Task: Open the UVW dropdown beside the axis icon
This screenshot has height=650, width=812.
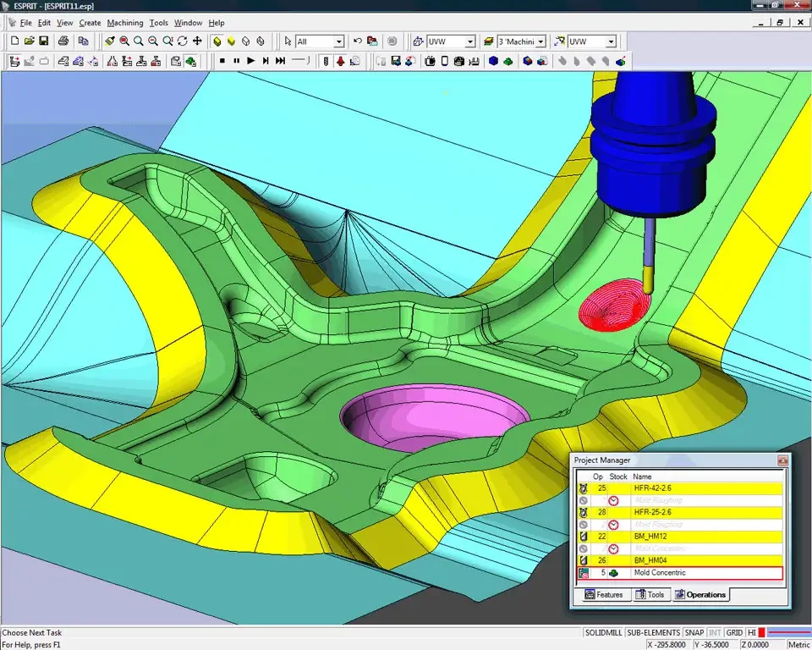Action: point(611,41)
